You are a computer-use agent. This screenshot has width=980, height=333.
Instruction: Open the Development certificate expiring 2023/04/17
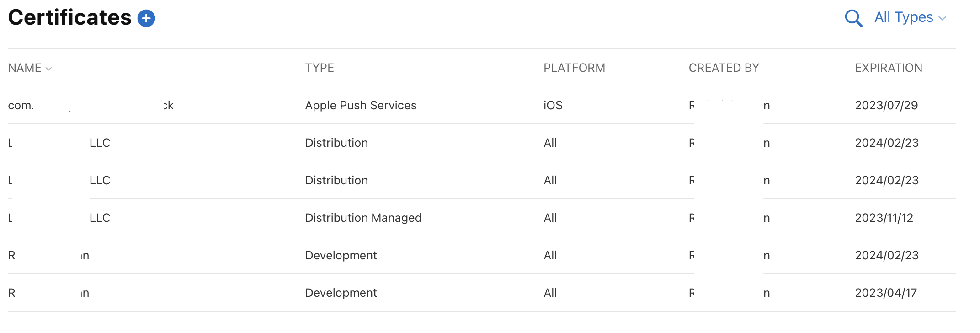341,293
